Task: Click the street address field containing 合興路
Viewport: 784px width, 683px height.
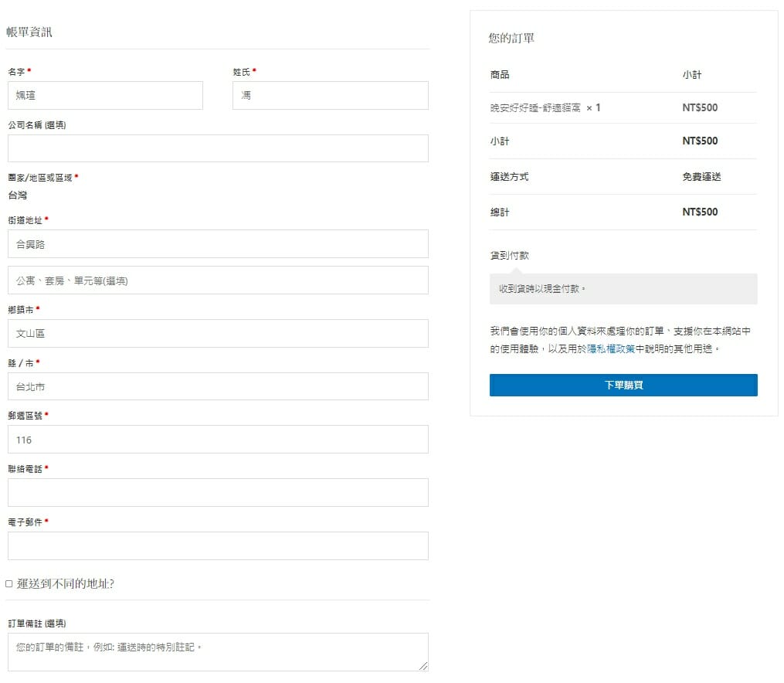Action: [218, 244]
